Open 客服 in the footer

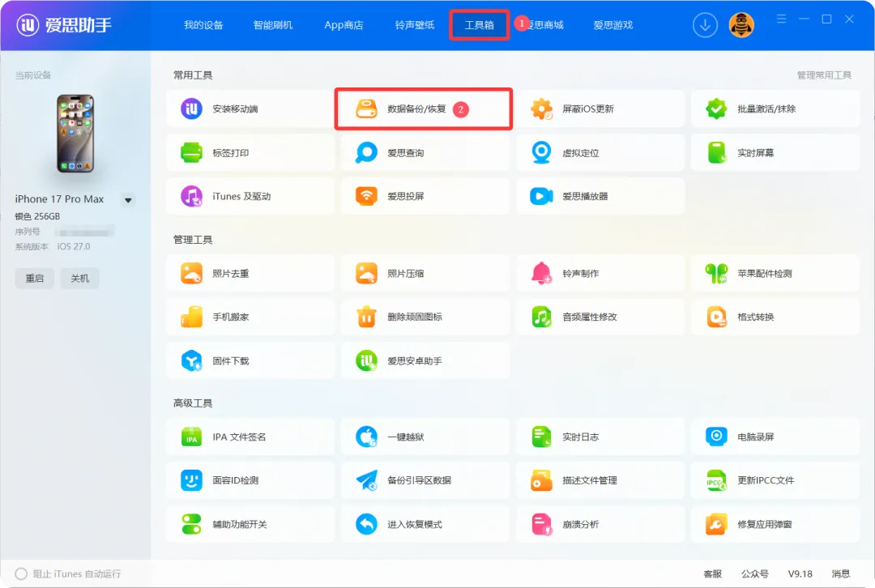click(x=713, y=573)
